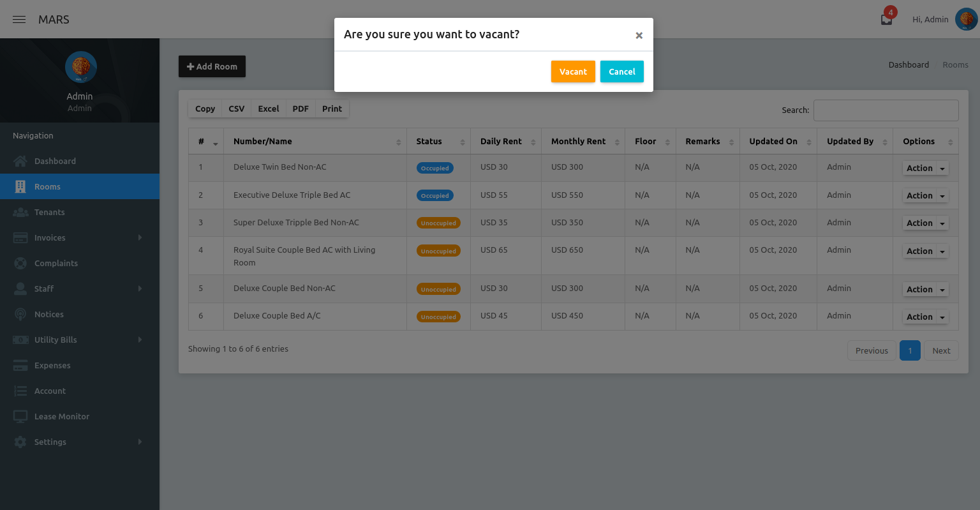The height and width of the screenshot is (510, 980).
Task: Expand the Settings sidebar submenu
Action: 51,442
